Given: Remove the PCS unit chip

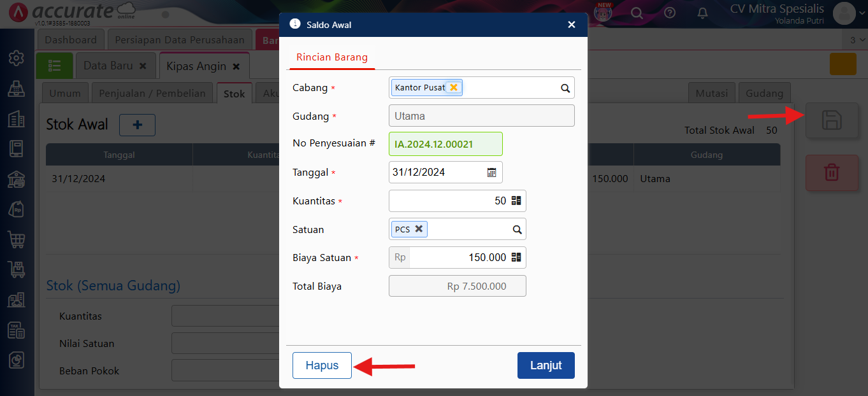Looking at the screenshot, I should click(419, 229).
